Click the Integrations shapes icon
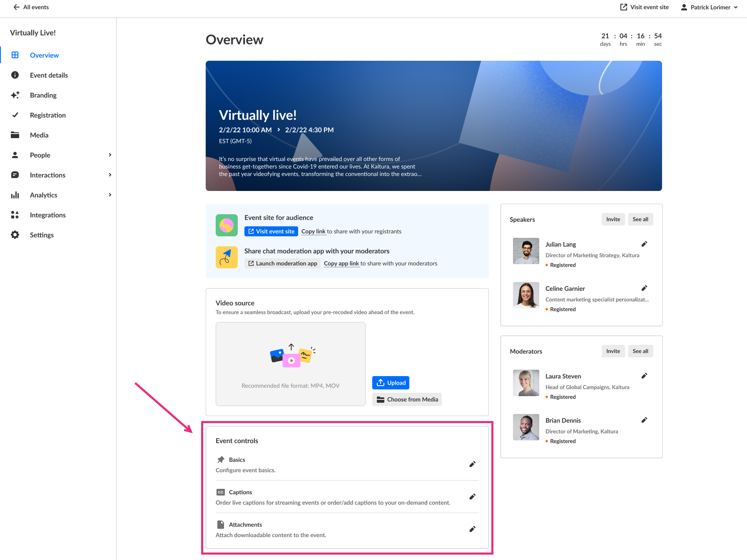Screen dimensions: 747x560 [15, 215]
